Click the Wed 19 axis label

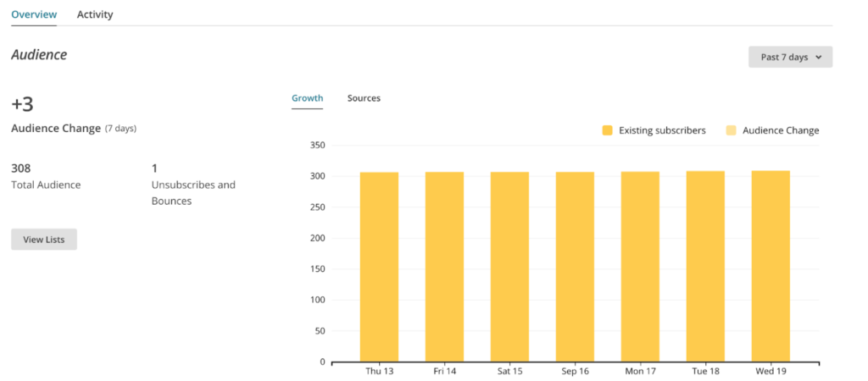click(x=771, y=371)
